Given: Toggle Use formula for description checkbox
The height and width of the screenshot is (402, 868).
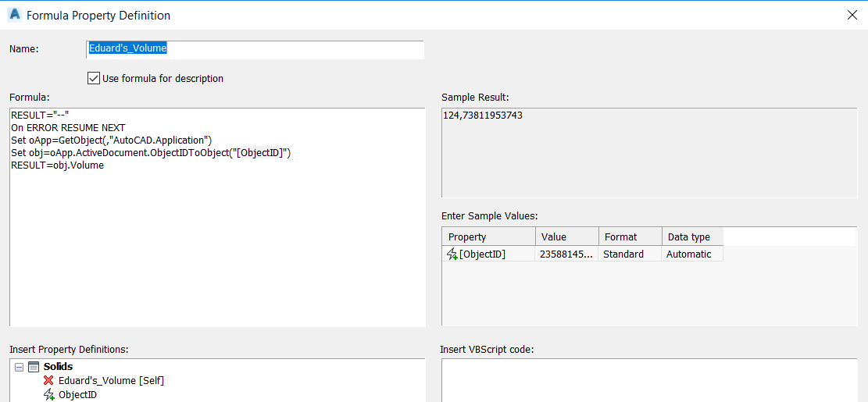Looking at the screenshot, I should point(94,78).
